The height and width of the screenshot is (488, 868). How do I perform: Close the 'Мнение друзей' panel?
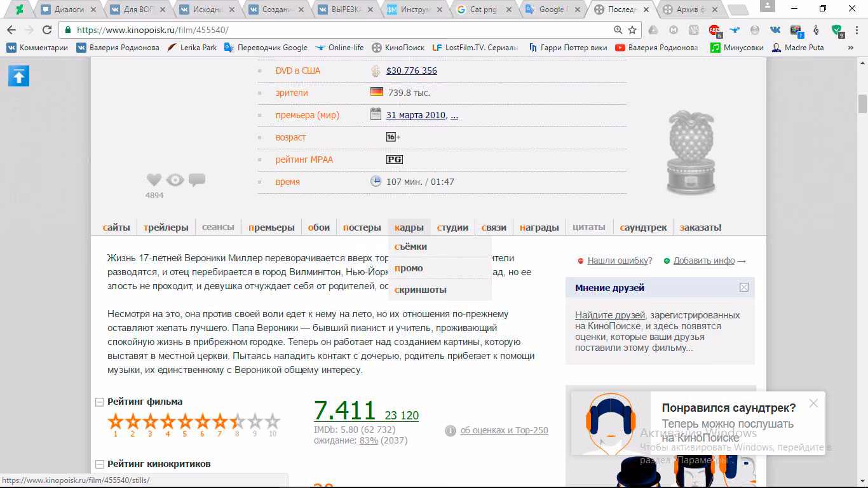tap(744, 287)
